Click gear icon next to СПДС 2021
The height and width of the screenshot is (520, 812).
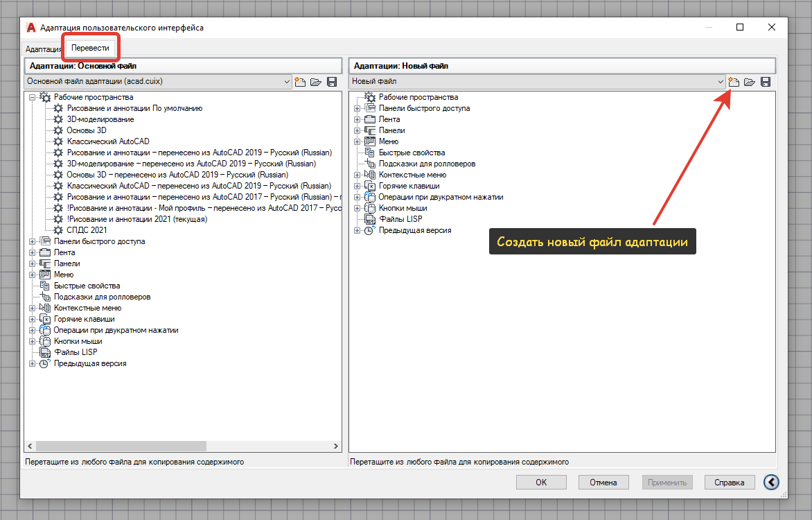(x=58, y=230)
